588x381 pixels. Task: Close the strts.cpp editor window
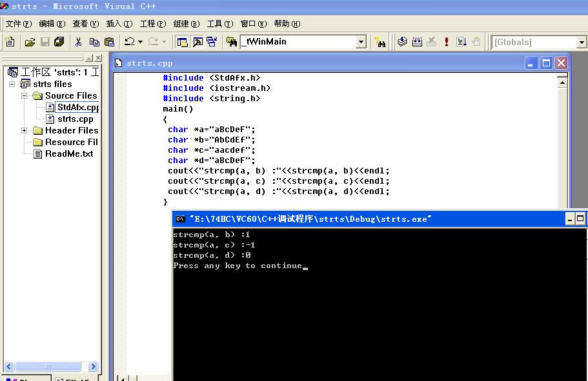click(x=562, y=63)
